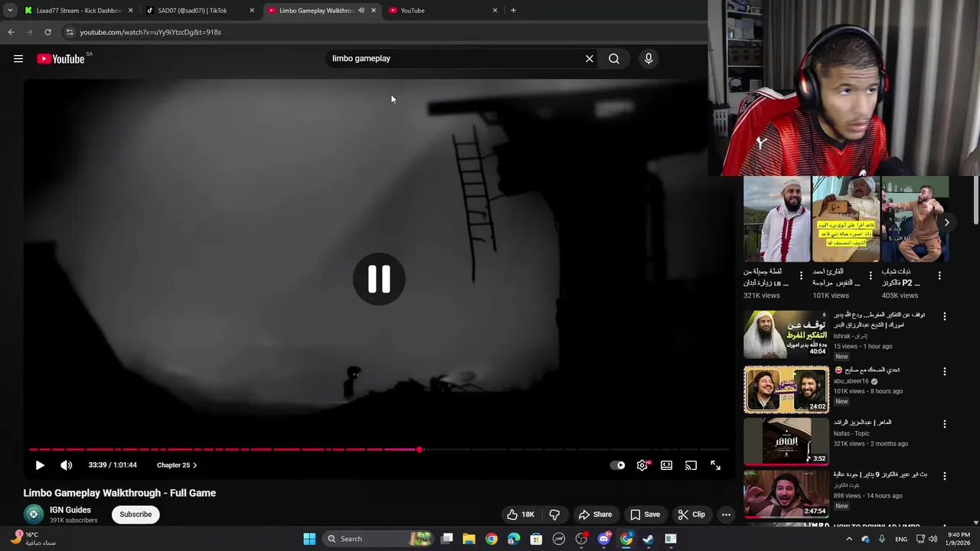Image resolution: width=980 pixels, height=551 pixels.
Task: Open more actions three-dot menu below video
Action: click(726, 514)
